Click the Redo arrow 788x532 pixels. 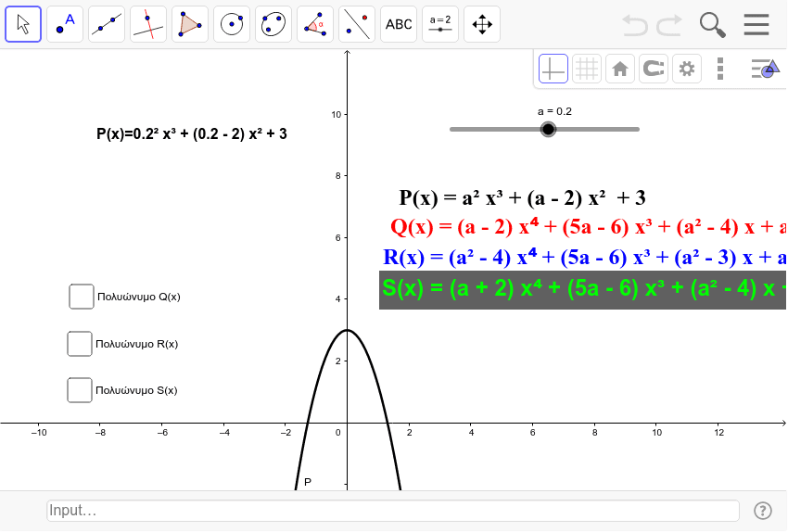(670, 25)
